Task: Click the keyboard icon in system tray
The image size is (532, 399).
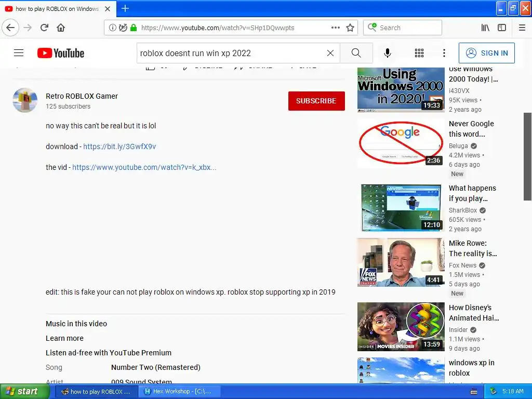Action: coord(474,392)
